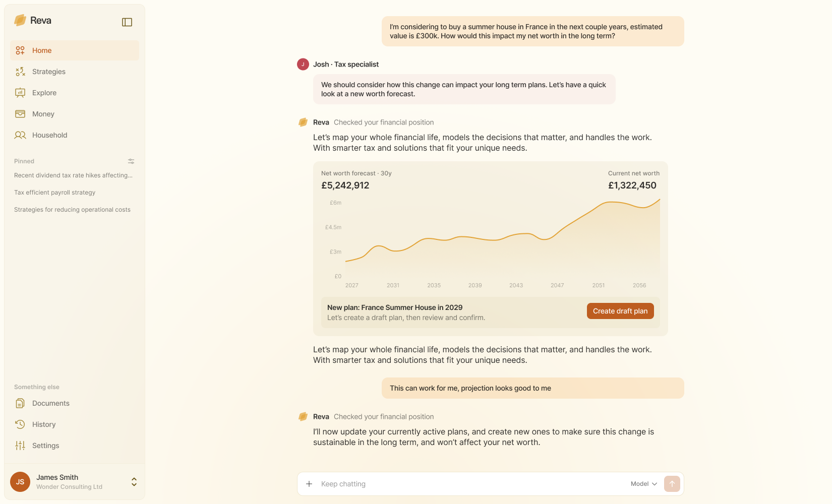Open the Model dropdown in chat box
Screen dimensions: 832x504
click(644, 484)
